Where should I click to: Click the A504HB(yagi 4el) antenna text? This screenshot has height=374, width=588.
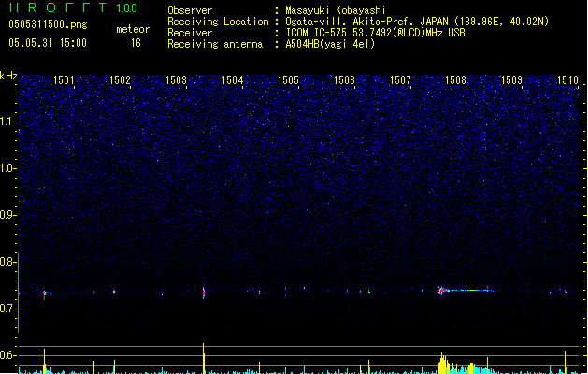pyautogui.click(x=330, y=44)
